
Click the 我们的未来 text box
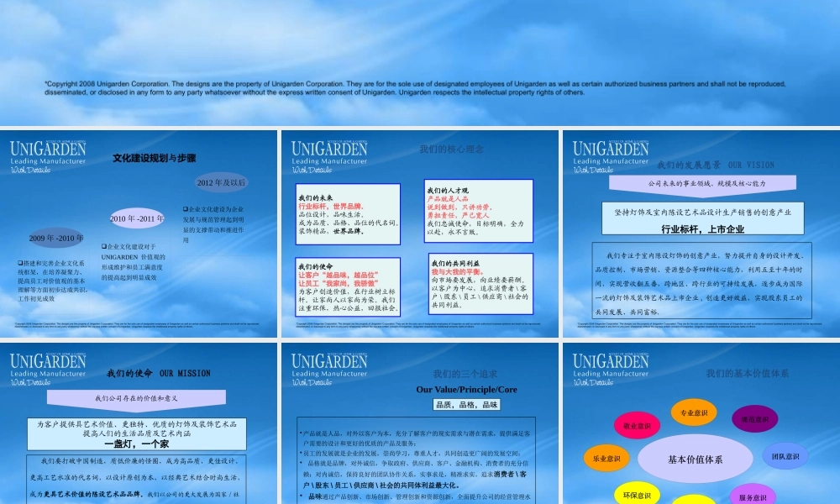pos(349,214)
